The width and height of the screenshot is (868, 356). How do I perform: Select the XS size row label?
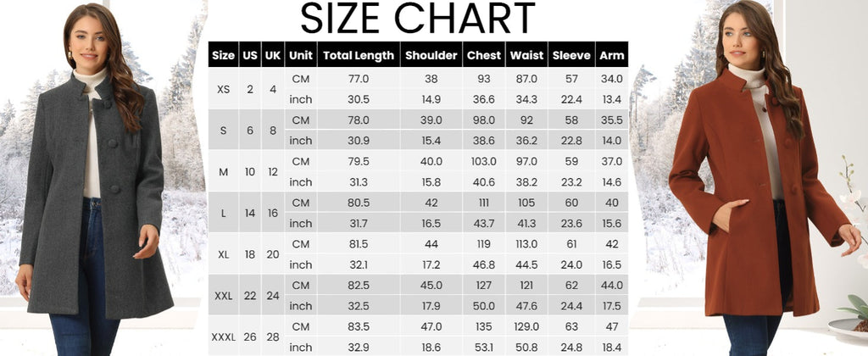(x=224, y=89)
